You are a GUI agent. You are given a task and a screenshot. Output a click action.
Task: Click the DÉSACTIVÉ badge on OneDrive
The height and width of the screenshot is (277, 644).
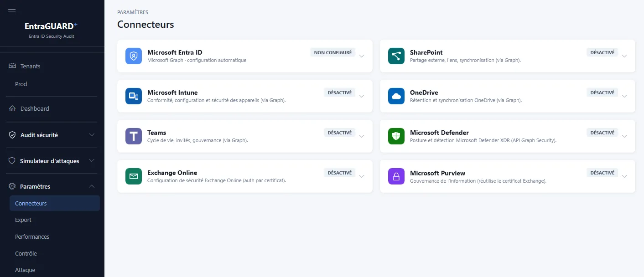[x=602, y=92]
